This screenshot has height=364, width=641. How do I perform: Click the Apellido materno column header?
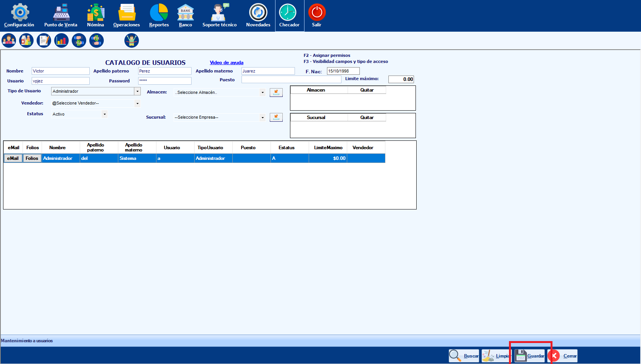(137, 148)
